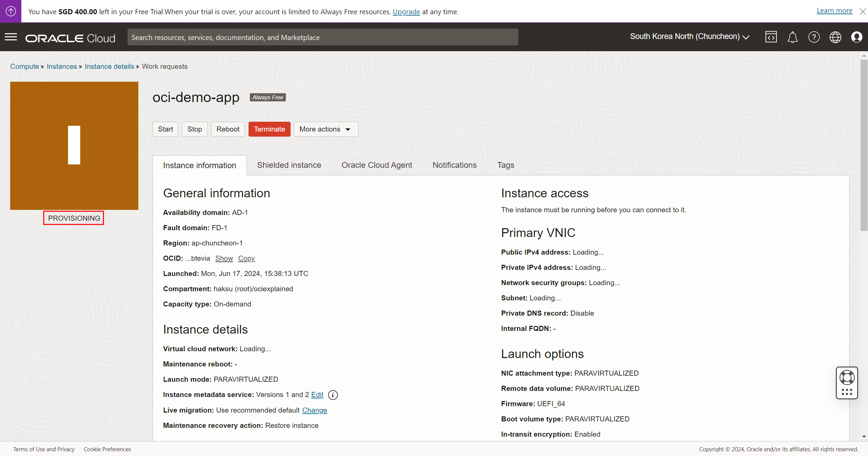This screenshot has height=456, width=868.
Task: Click the purple upgrade arrow icon
Action: 11,11
